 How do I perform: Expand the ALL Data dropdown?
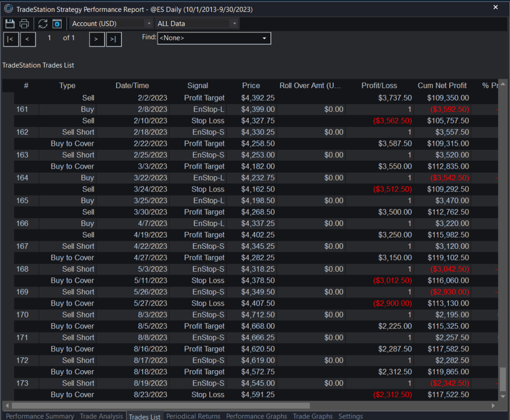[x=198, y=23]
